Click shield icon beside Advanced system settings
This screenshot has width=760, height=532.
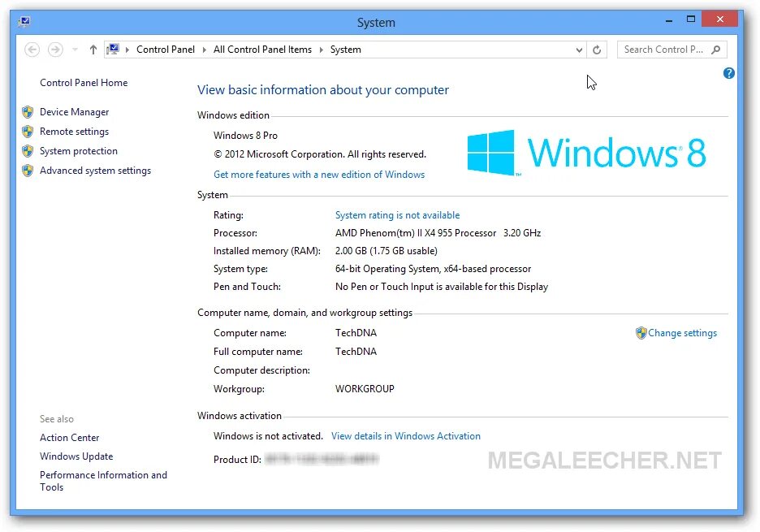28,171
